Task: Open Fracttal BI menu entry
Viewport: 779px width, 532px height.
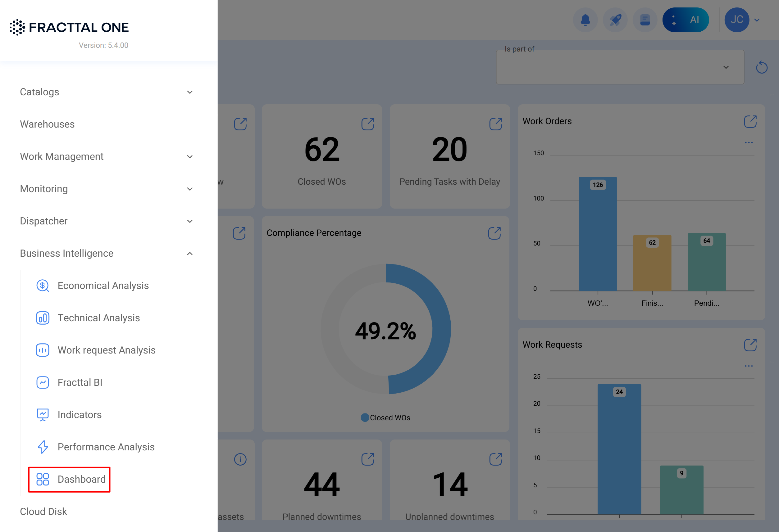Action: pos(80,382)
